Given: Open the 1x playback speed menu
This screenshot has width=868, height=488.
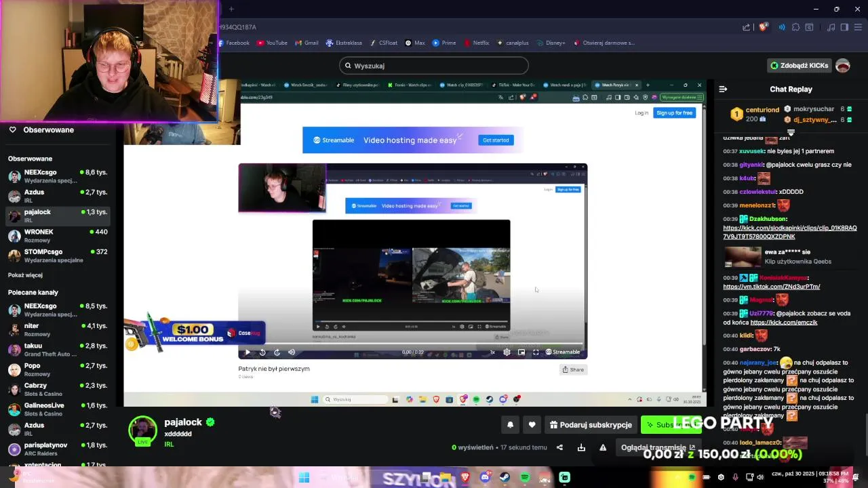Looking at the screenshot, I should pos(494,352).
